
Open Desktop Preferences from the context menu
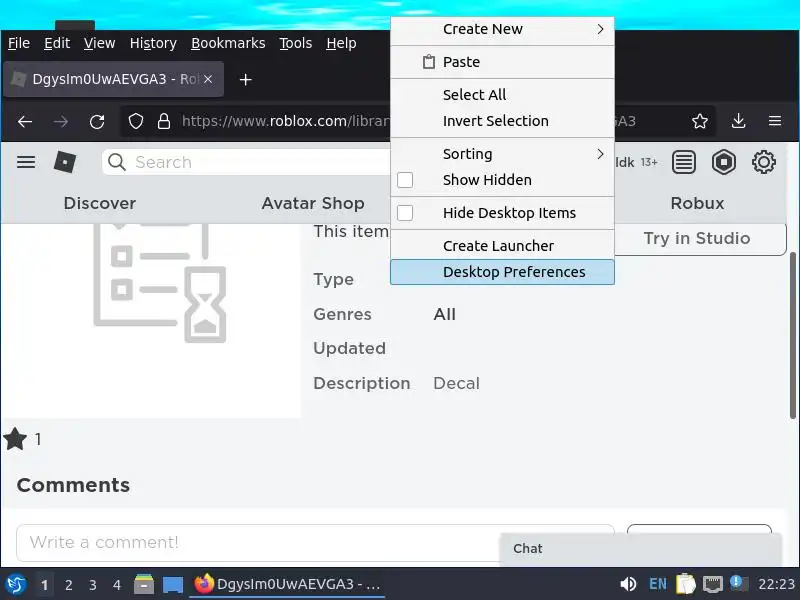pyautogui.click(x=503, y=272)
